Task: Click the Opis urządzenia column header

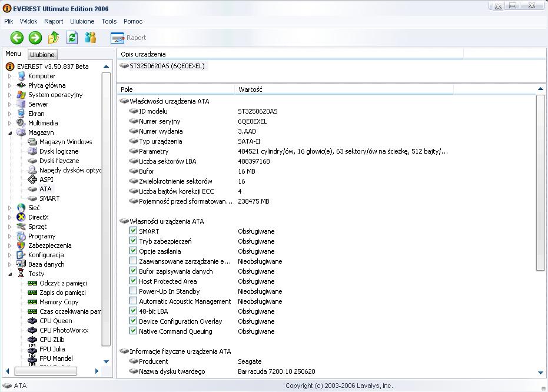Action: coord(290,54)
